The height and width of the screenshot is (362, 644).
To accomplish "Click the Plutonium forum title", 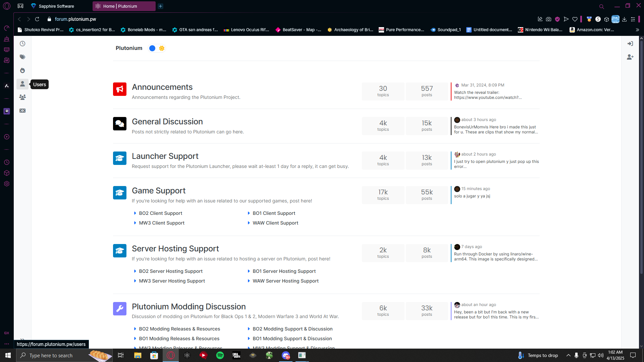I will click(x=129, y=48).
